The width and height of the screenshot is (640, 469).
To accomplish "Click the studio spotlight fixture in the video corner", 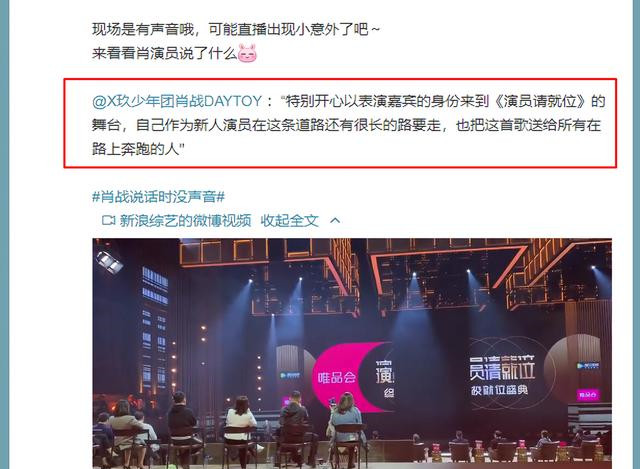I will tap(109, 262).
